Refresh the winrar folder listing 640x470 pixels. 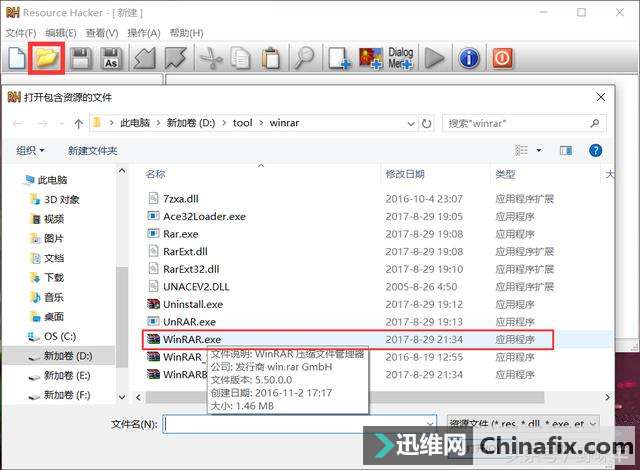[427, 123]
